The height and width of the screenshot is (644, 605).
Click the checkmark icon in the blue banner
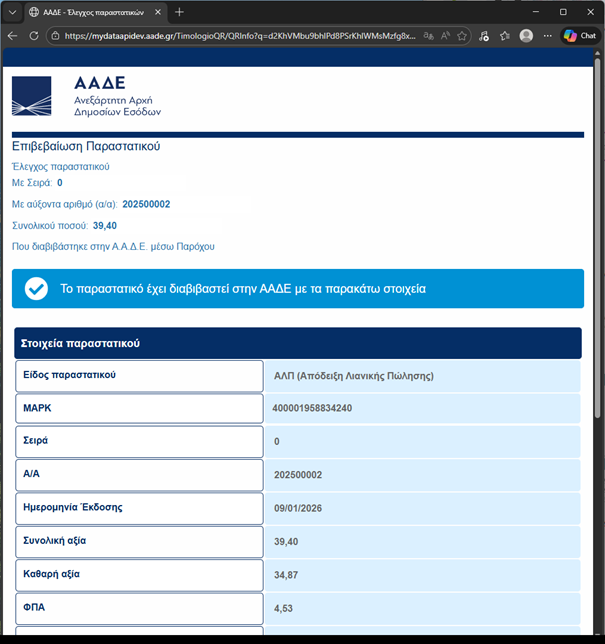[36, 289]
